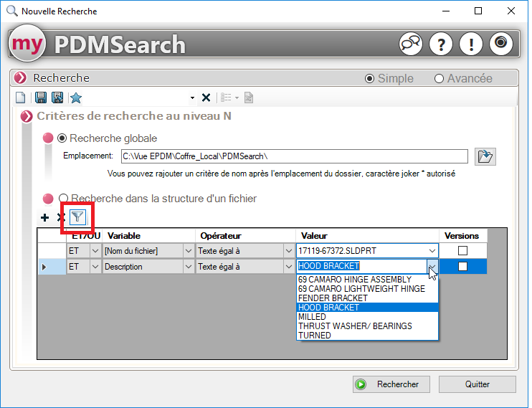The width and height of the screenshot is (532, 408).
Task: Click the Quitter button
Action: coord(477,384)
